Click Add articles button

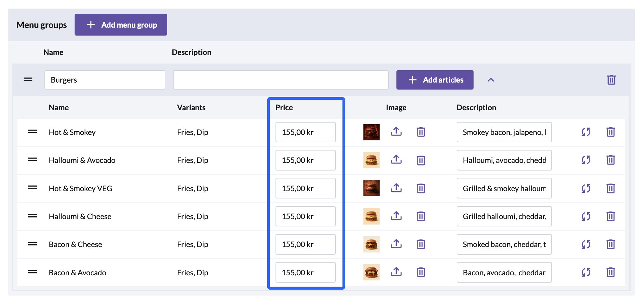(435, 80)
